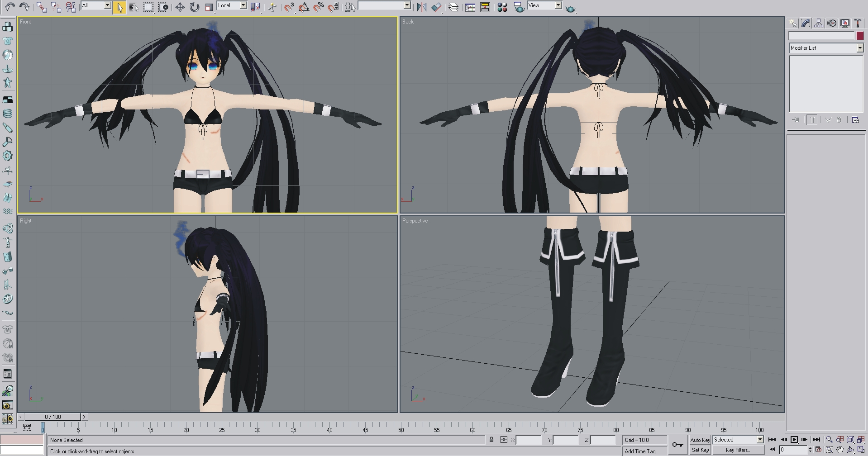868x456 pixels.
Task: Toggle the selection lock padlock
Action: coord(491,440)
